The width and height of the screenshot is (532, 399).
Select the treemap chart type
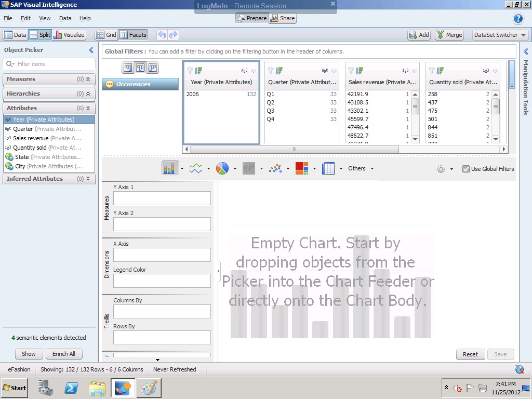tap(302, 168)
